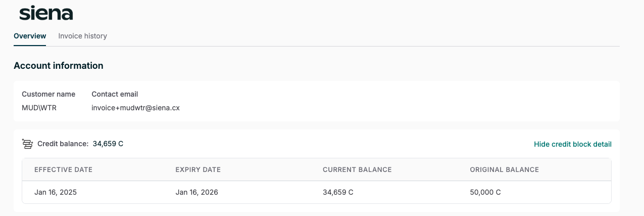
Task: Select the Jan 16, 2026 expiry date cell
Action: pyautogui.click(x=196, y=192)
